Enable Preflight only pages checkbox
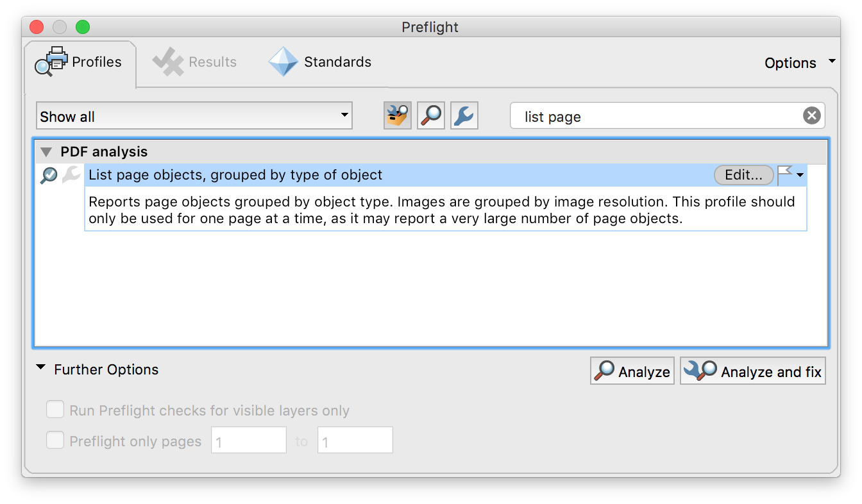The image size is (862, 504). 55,441
